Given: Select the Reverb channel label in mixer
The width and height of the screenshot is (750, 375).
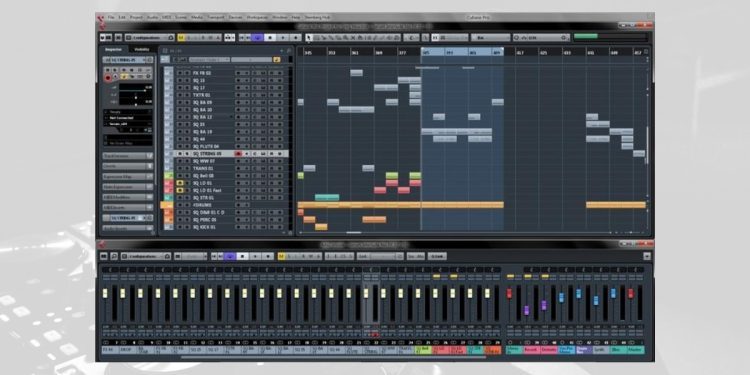Looking at the screenshot, I should click(531, 350).
